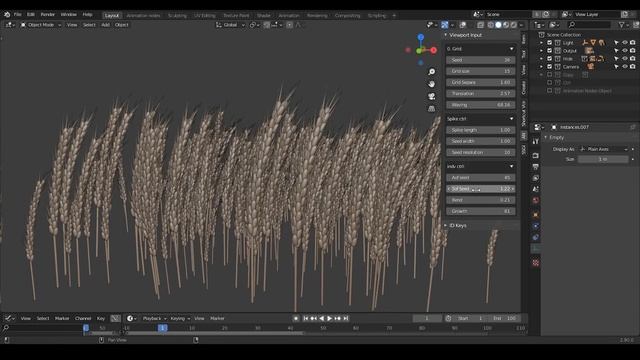Viewport: 640px width, 360px height.
Task: Click the Waving value slider
Action: tap(480, 105)
